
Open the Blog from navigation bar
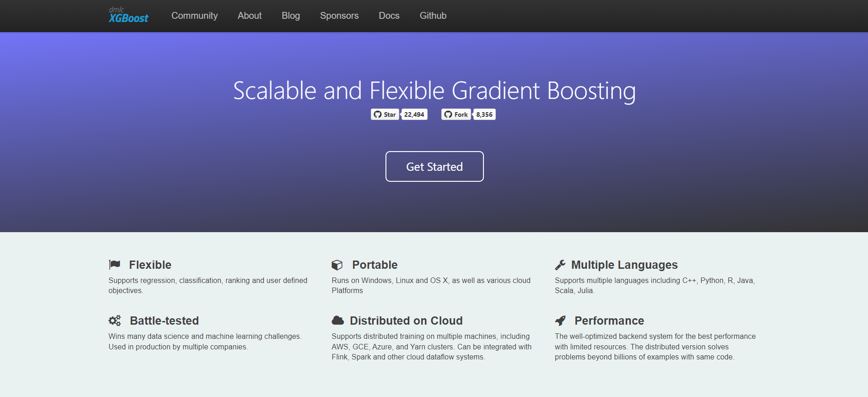tap(291, 16)
